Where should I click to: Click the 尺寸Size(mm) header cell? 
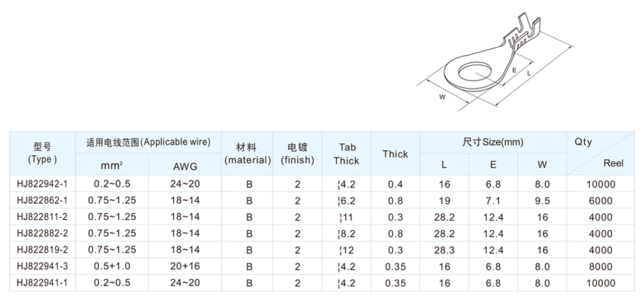pyautogui.click(x=493, y=141)
